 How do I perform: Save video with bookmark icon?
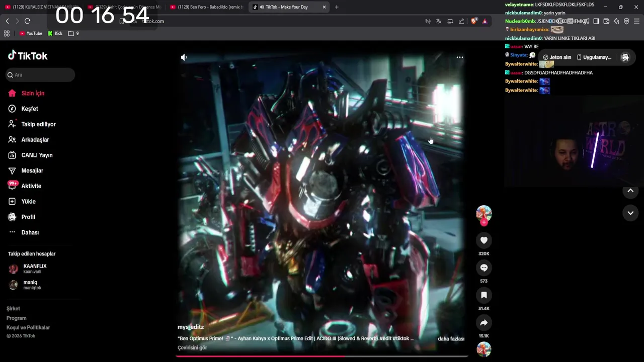click(x=484, y=295)
